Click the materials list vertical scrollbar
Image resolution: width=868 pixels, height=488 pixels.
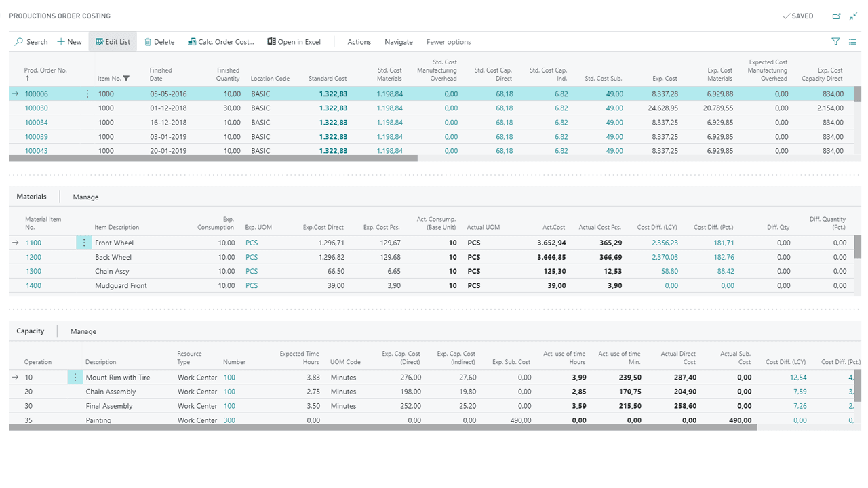[x=858, y=247]
